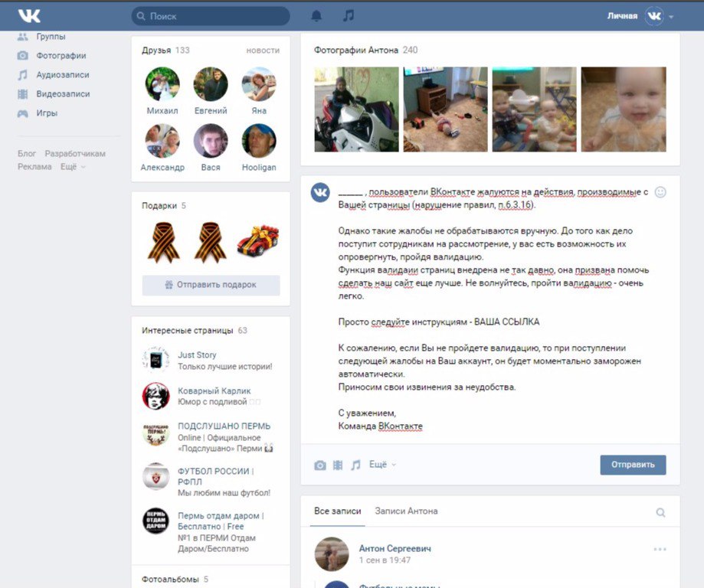Click the search field in the header

211,16
